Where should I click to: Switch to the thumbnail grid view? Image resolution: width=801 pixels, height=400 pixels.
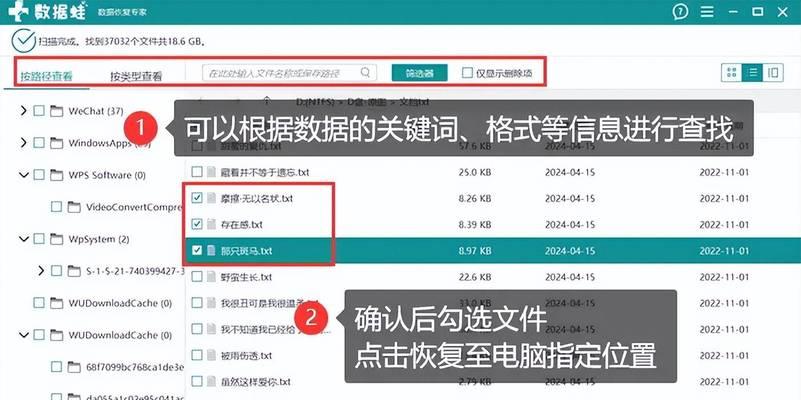(732, 73)
